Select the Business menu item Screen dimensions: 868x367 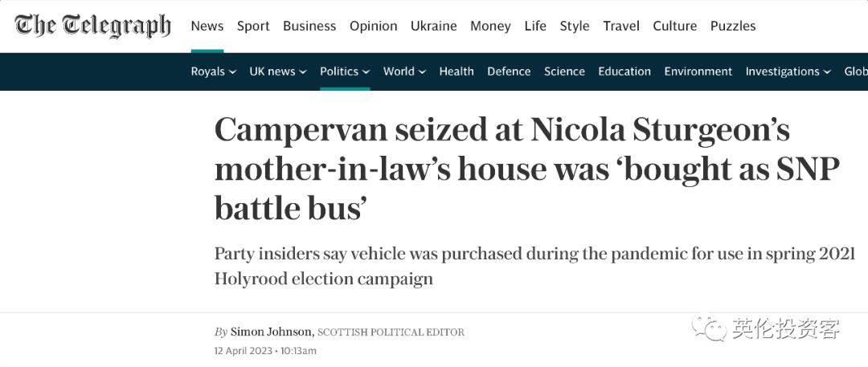(309, 26)
